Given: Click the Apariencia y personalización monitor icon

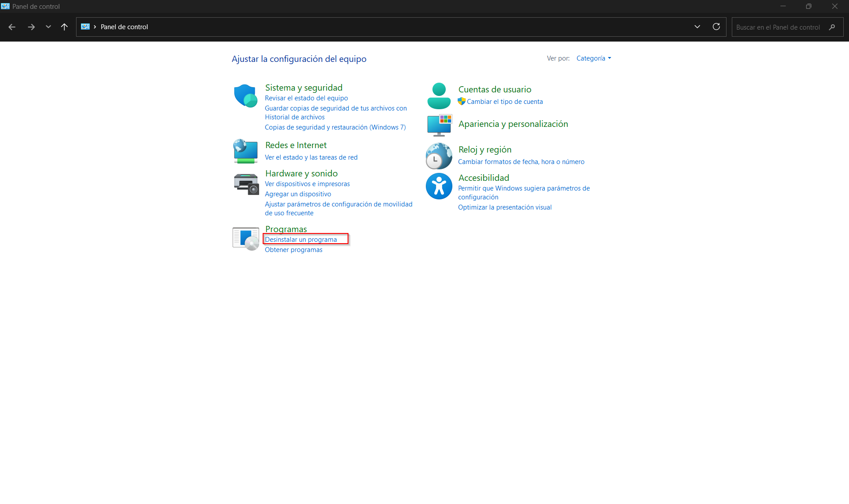Looking at the screenshot, I should pyautogui.click(x=439, y=125).
